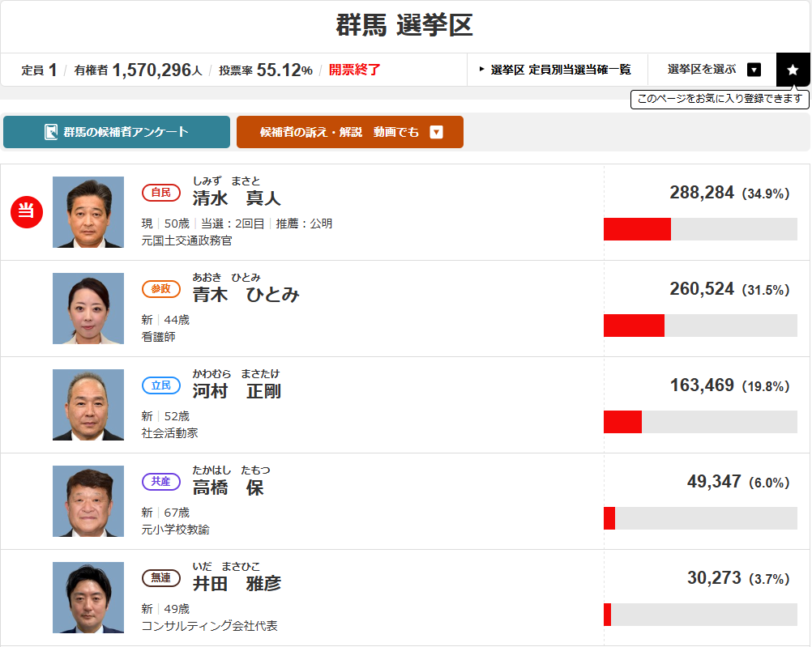Click the 34.9% vote share bar

pyautogui.click(x=700, y=229)
